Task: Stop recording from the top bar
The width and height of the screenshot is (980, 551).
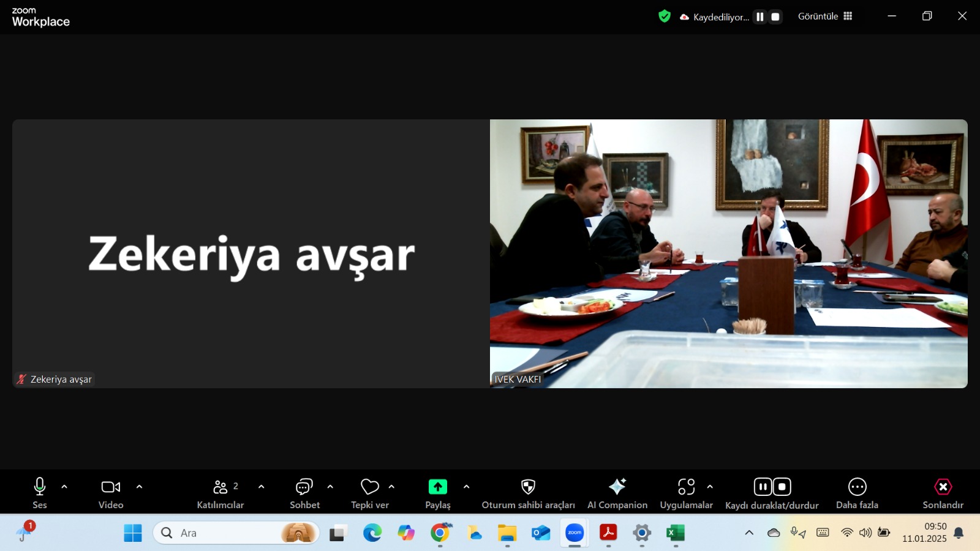Action: pos(775,17)
